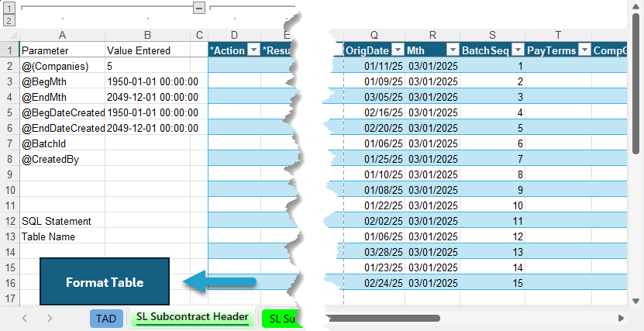Click the Format Table button
Screen dimensions: 644x331
pyautogui.click(x=105, y=281)
